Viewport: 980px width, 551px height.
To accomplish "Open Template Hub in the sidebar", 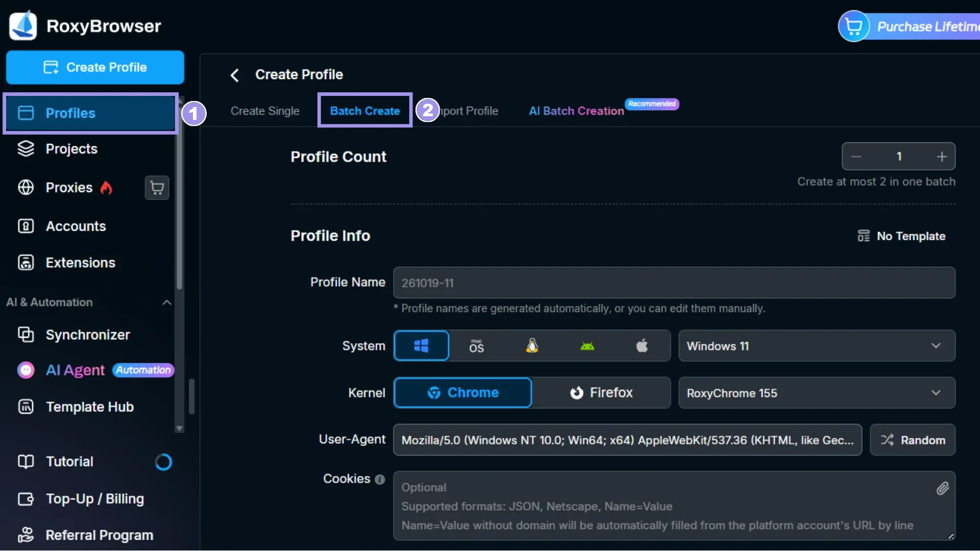I will [90, 407].
